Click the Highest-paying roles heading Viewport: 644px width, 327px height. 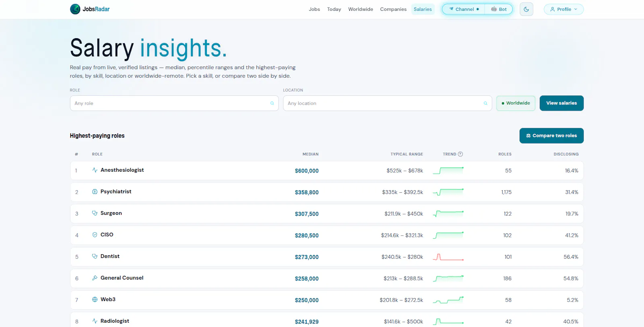tap(97, 136)
